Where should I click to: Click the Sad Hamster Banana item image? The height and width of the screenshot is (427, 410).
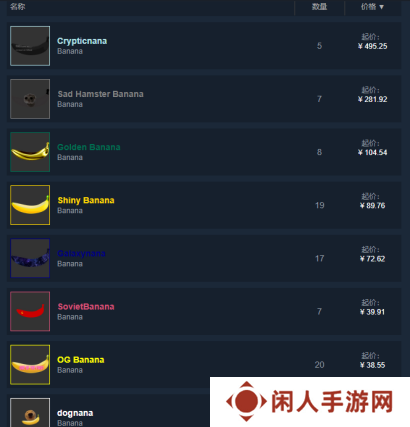(30, 99)
